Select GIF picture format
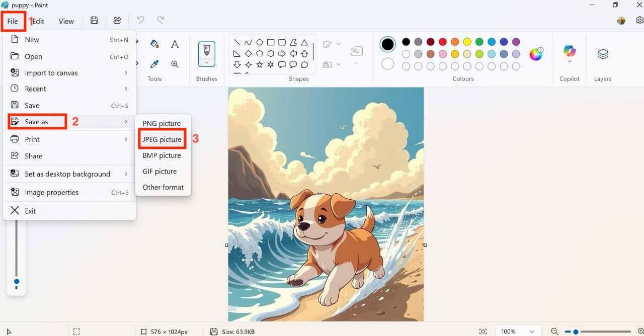The height and width of the screenshot is (336, 644). coord(162,171)
